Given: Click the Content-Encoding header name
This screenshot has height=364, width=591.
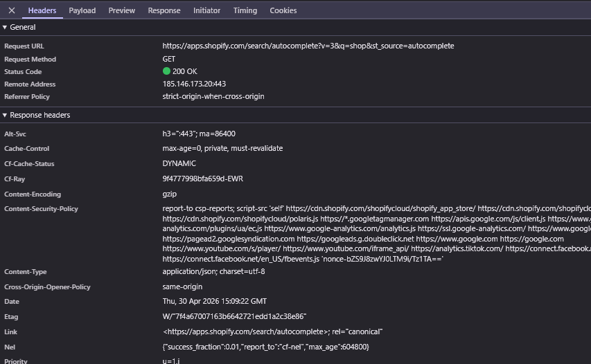Looking at the screenshot, I should 33,194.
